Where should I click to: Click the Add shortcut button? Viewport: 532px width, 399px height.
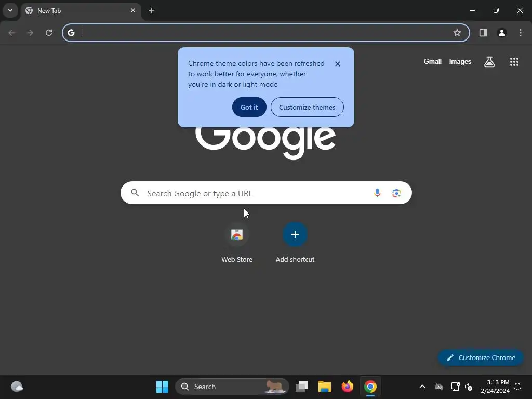(x=295, y=243)
